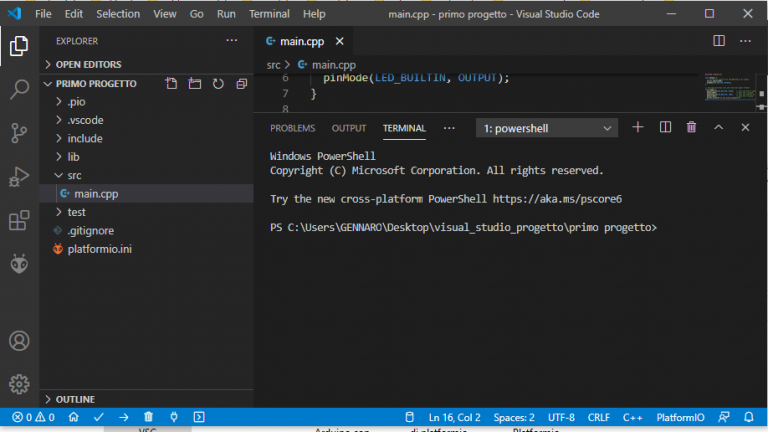Open the Terminal menu

(x=268, y=15)
